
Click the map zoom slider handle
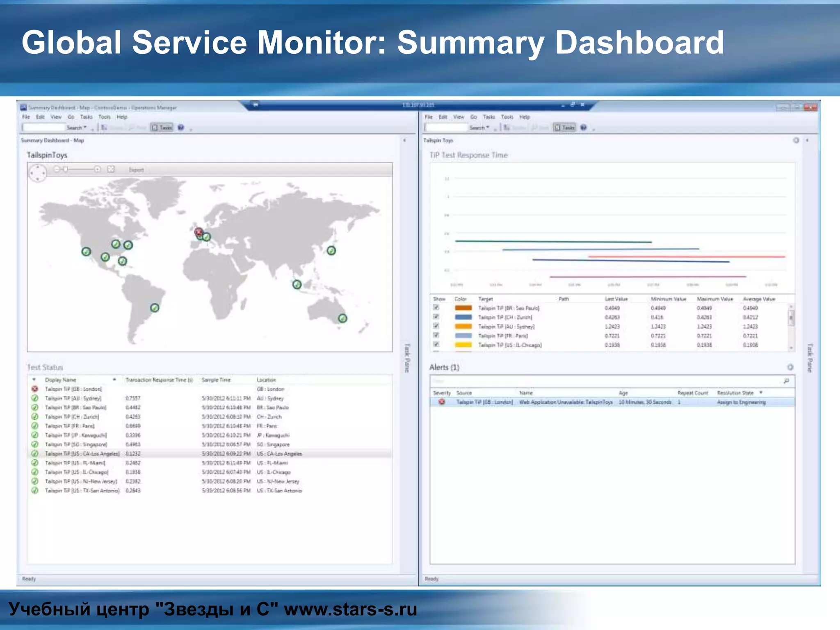65,169
